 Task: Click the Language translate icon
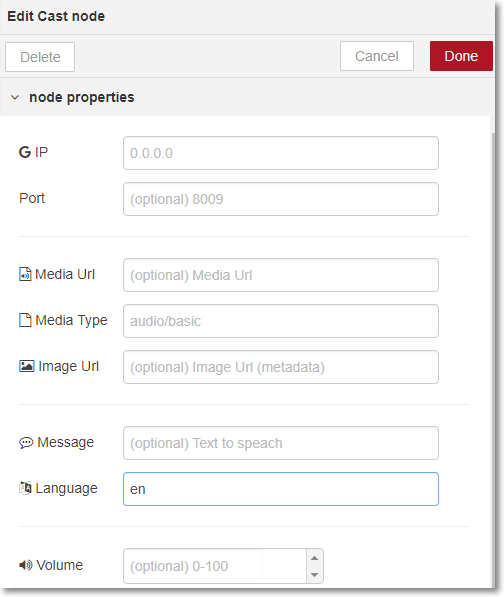(26, 488)
